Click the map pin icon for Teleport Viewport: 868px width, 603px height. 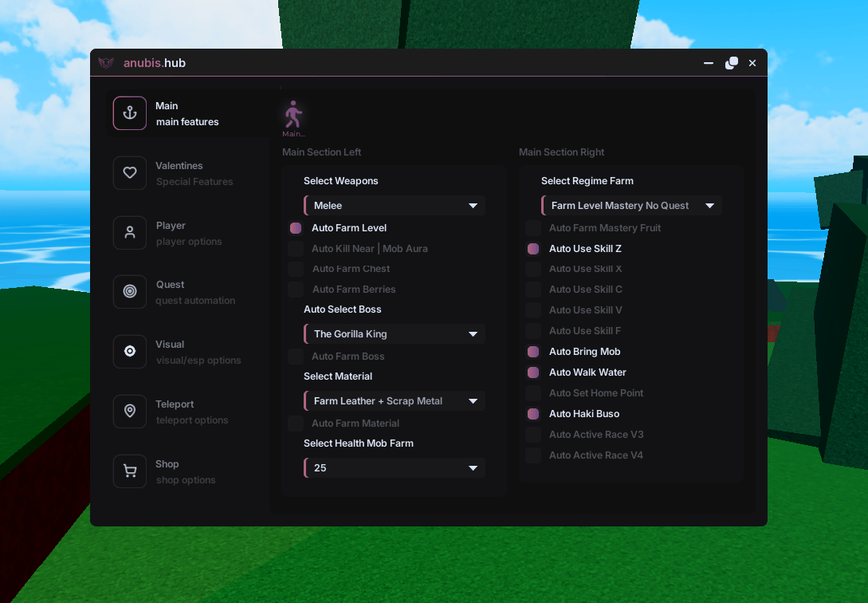[130, 411]
